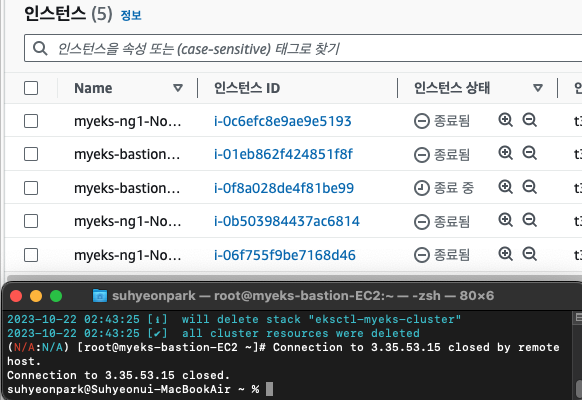Click terminated status icon of i-0c6efc8e9ae9e5193
This screenshot has height=400, width=582.
click(422, 121)
